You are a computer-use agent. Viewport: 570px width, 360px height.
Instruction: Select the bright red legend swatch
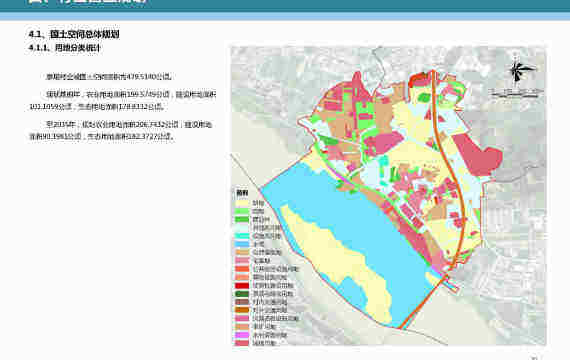pos(242,285)
